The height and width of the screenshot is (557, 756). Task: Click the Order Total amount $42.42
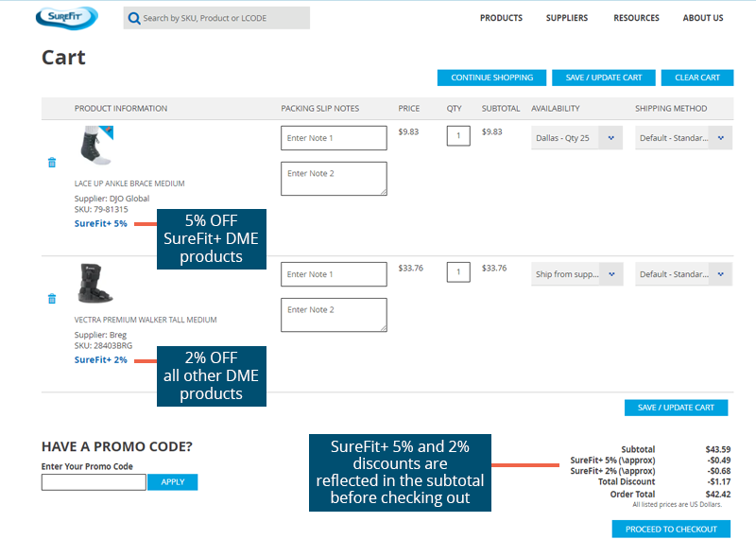[718, 495]
